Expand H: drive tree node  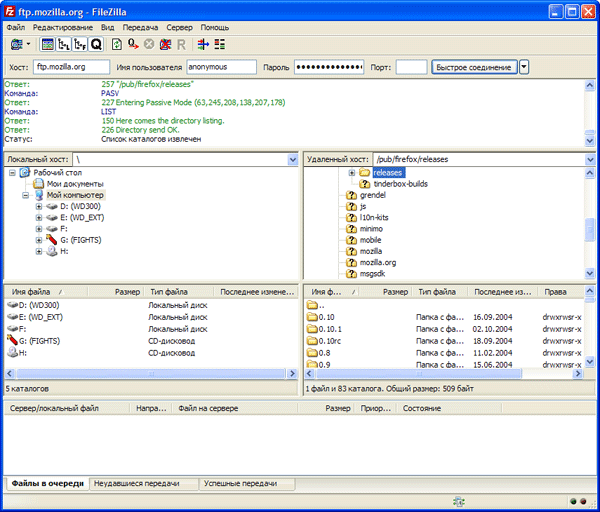(39, 251)
